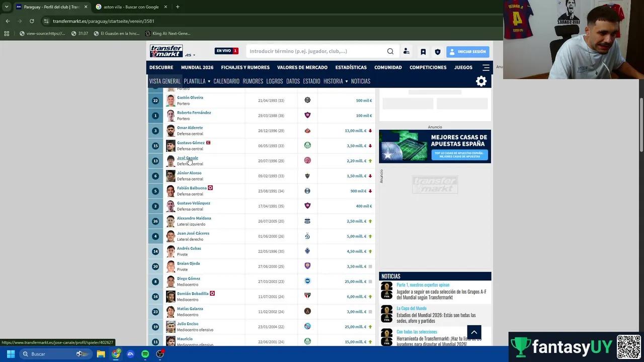Open the bookmark watchlist icon
The height and width of the screenshot is (362, 644).
[423, 52]
